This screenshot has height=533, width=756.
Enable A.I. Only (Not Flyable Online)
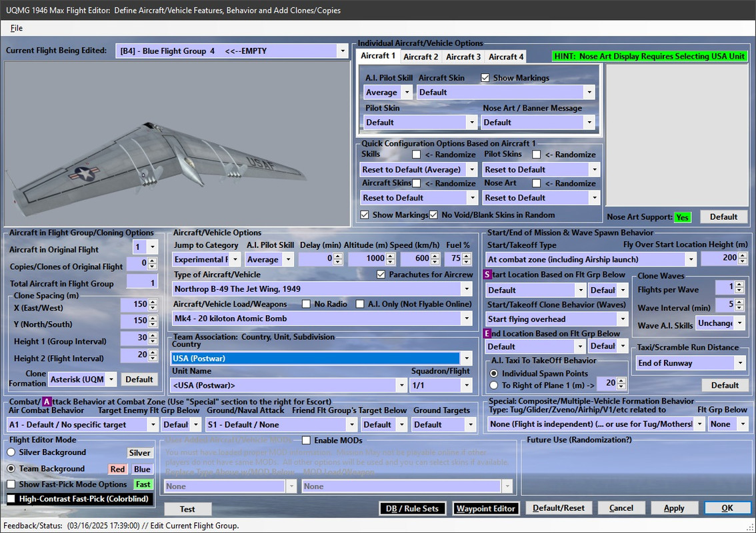pos(360,304)
